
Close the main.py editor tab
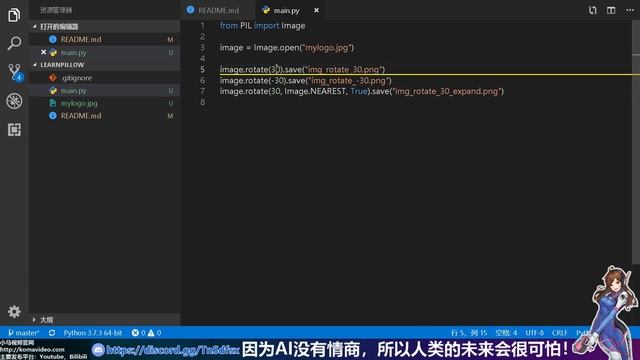click(316, 10)
